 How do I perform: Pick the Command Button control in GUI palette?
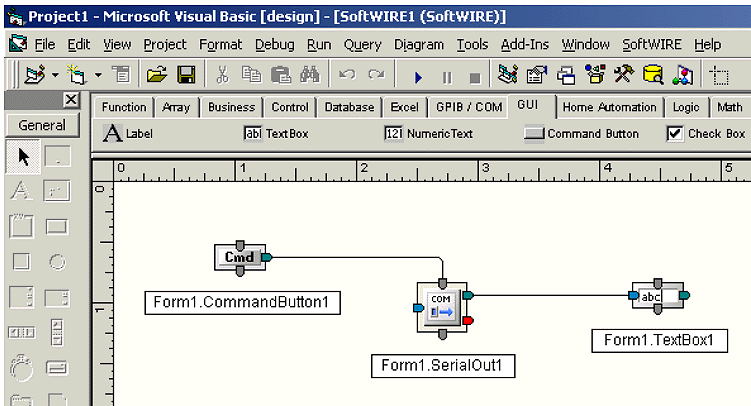tap(581, 134)
